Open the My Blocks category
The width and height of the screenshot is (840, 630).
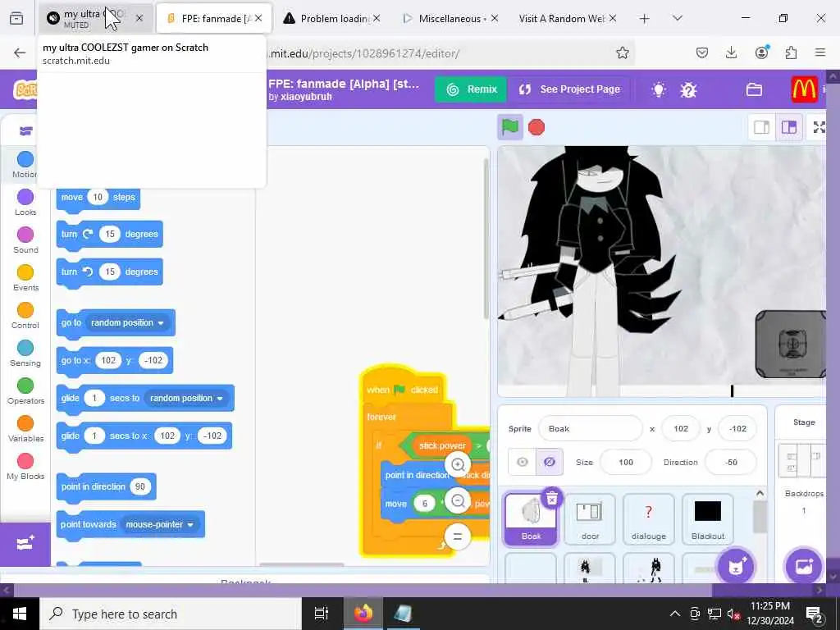click(x=25, y=467)
